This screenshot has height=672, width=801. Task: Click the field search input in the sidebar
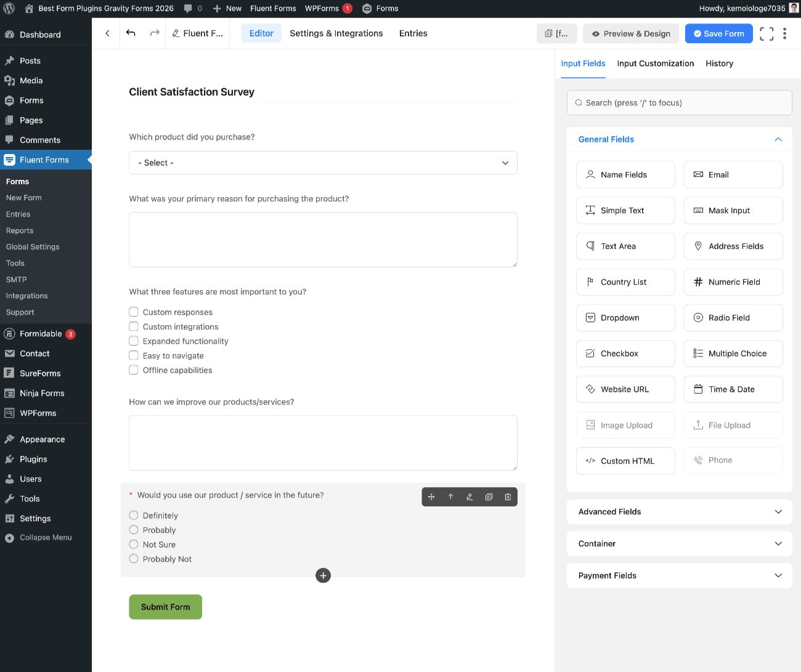(679, 102)
